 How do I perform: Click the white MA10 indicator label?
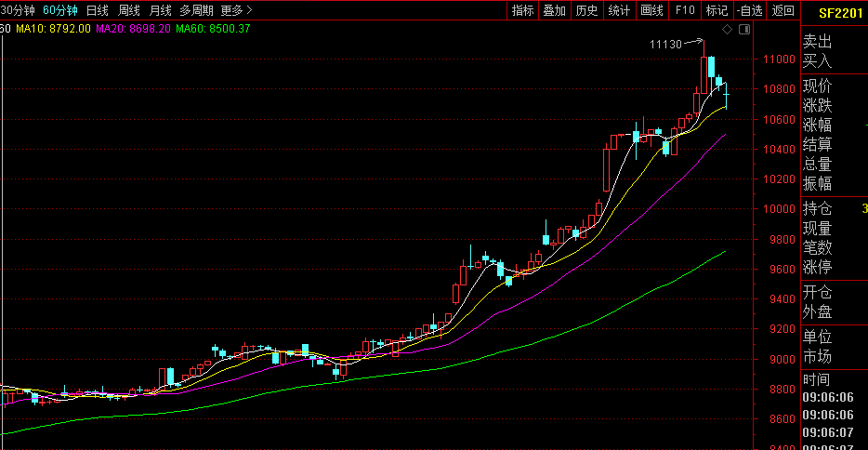click(53, 29)
